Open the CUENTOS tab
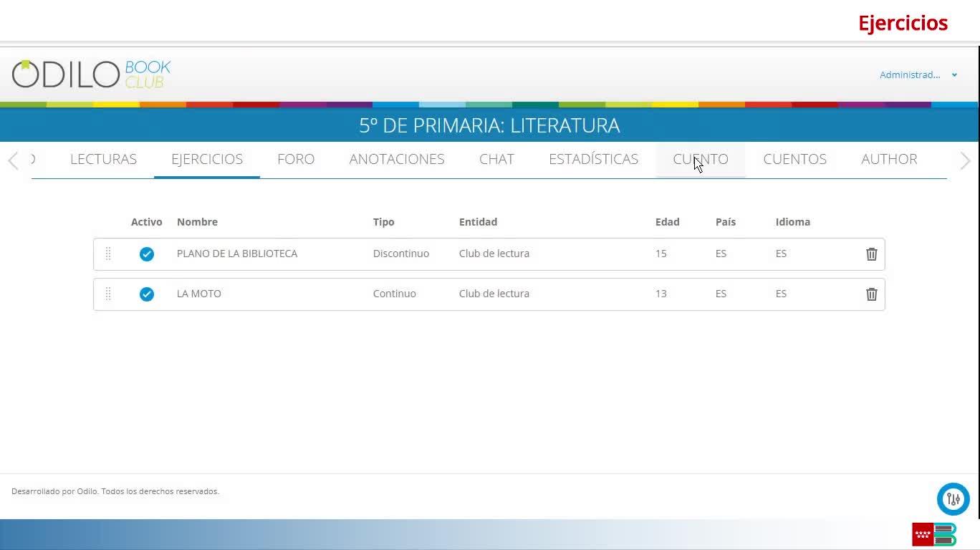The width and height of the screenshot is (980, 550). pos(794,159)
